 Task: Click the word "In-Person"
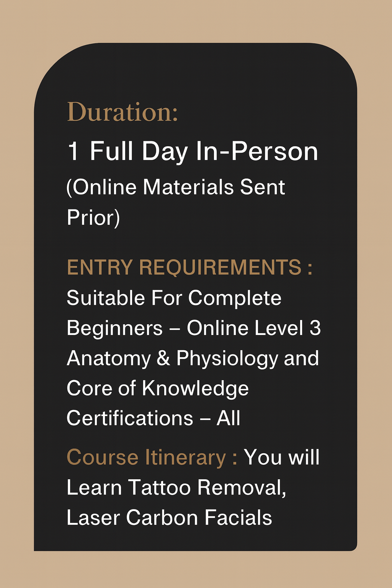click(x=257, y=151)
